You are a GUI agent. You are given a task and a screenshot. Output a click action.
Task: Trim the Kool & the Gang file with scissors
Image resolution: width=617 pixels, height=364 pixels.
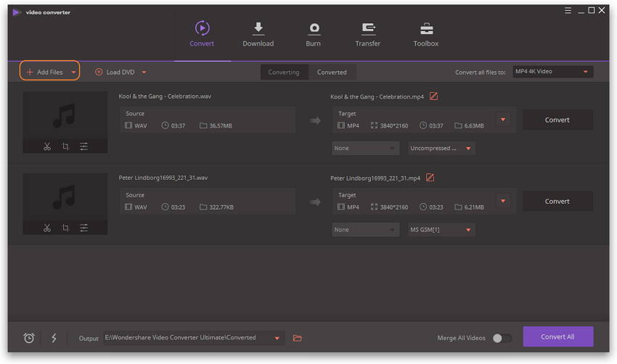click(x=47, y=146)
